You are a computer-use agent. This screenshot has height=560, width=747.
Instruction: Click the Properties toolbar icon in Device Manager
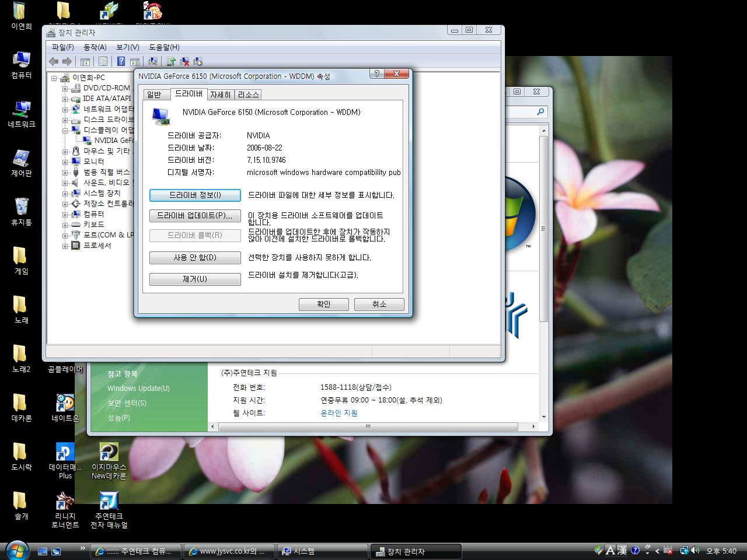[103, 61]
